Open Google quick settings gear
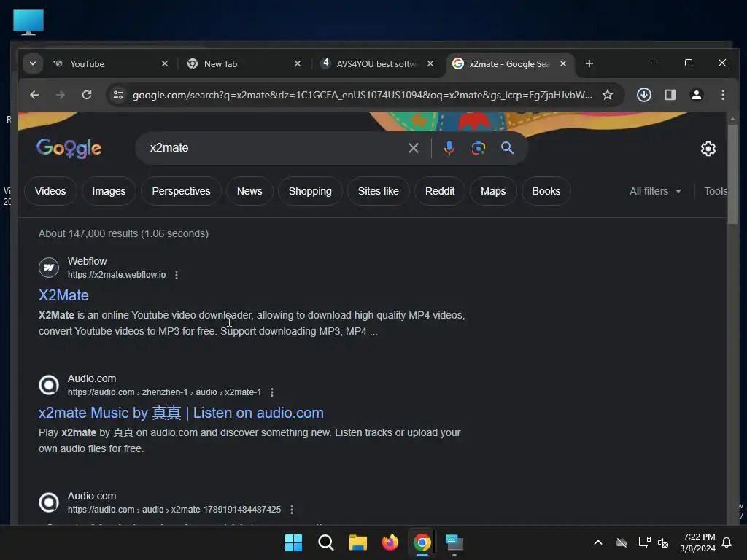 [708, 149]
